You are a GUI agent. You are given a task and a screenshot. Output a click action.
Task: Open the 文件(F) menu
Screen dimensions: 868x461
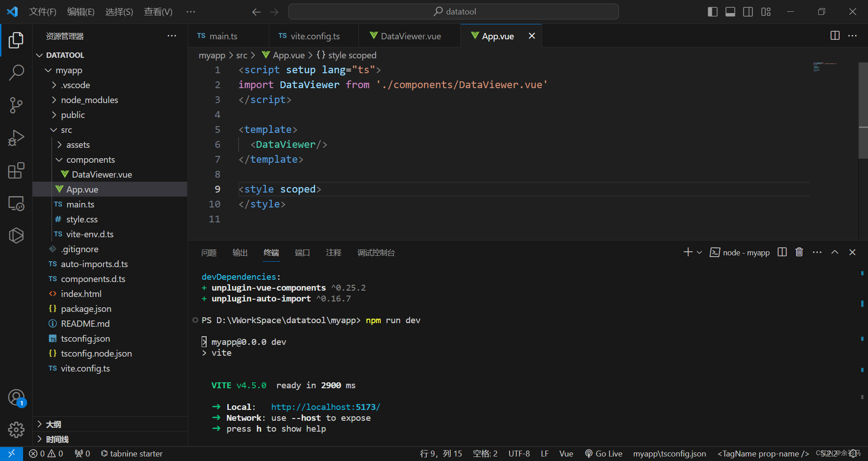(x=42, y=11)
